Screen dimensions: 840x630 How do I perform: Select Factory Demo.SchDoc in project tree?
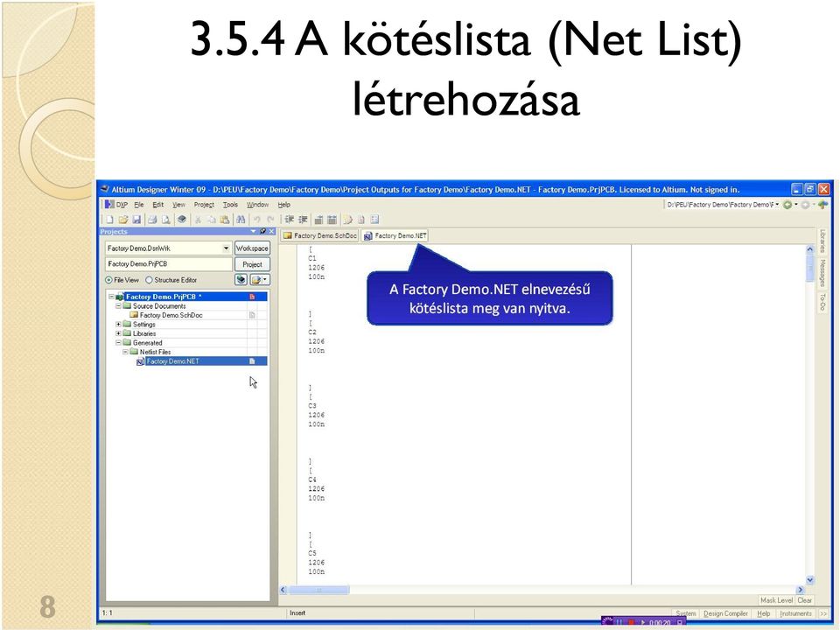point(171,315)
